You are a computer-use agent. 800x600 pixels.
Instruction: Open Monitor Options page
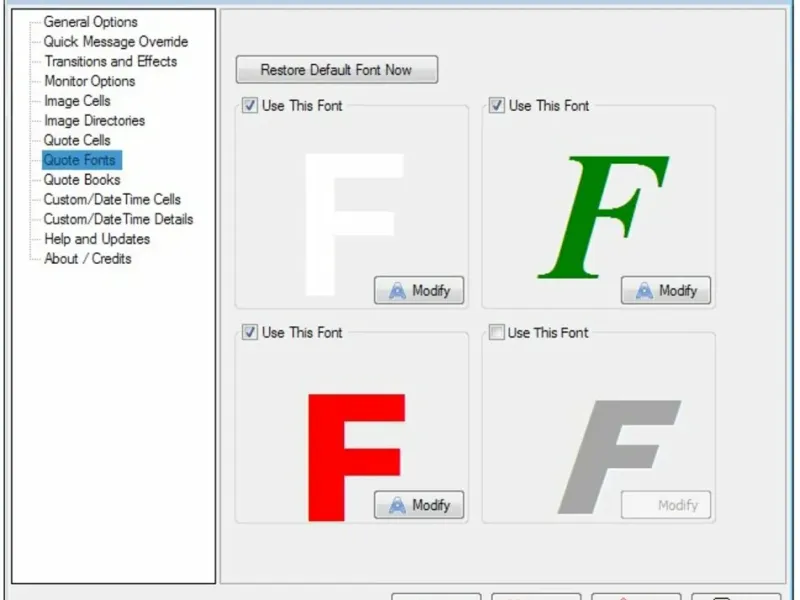[x=90, y=81]
